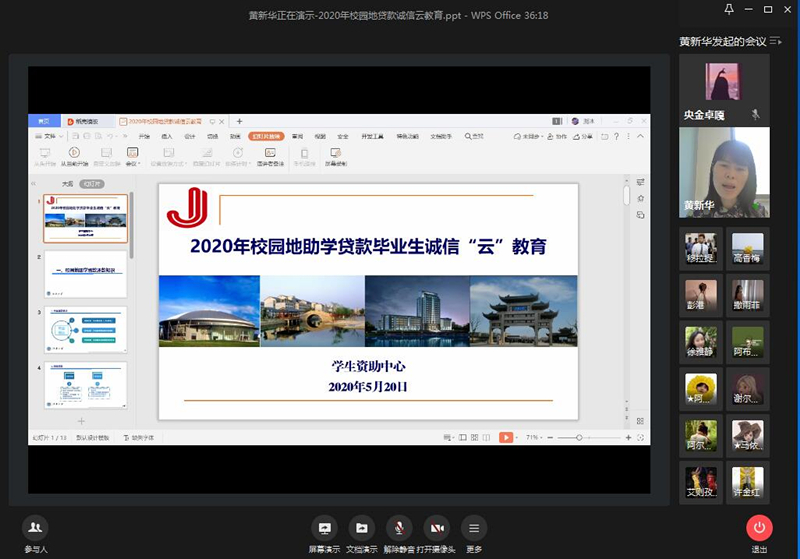Select the 插入 insert ribbon tab
Screen dimensions: 800x559
167,136
